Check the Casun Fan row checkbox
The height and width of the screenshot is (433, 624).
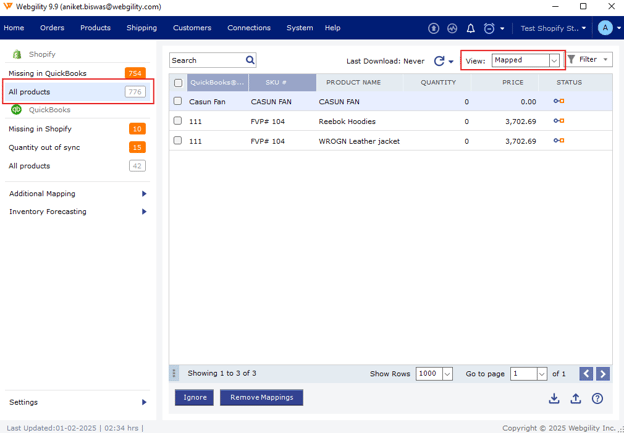[x=178, y=101]
